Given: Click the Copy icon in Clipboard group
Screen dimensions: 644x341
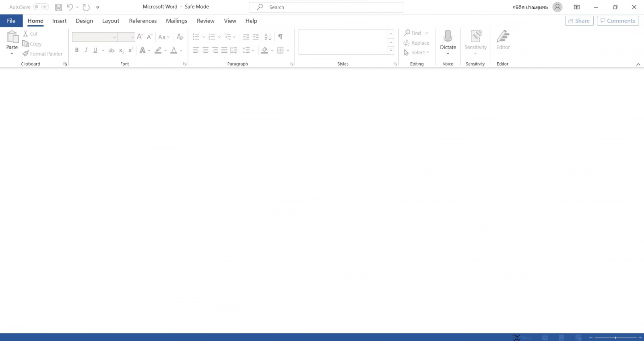Looking at the screenshot, I should point(25,44).
